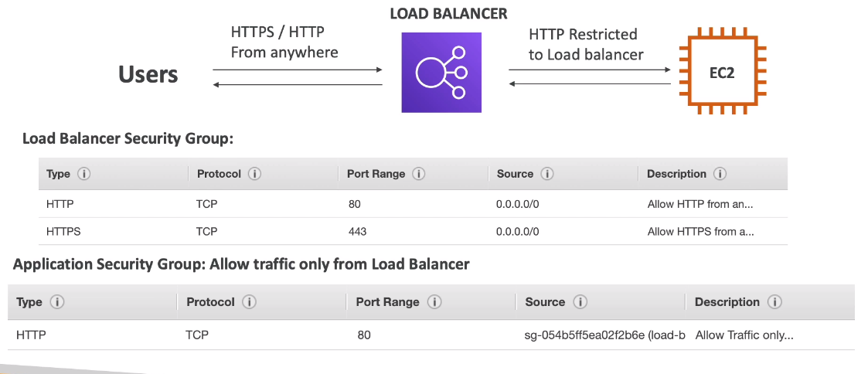The width and height of the screenshot is (868, 374).
Task: Click the 443 port range value
Action: 357,231
